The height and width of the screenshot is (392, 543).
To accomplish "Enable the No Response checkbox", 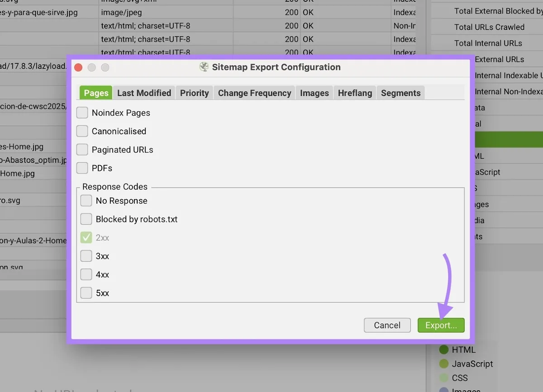I will pos(86,201).
